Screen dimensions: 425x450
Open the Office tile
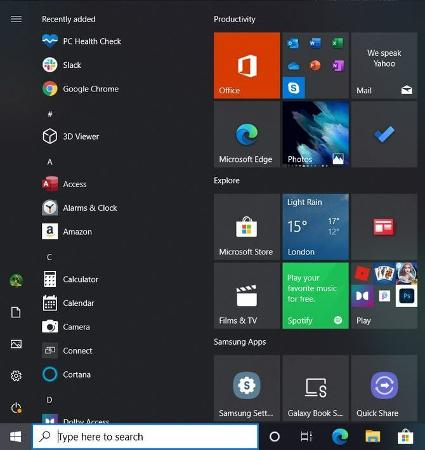point(247,65)
